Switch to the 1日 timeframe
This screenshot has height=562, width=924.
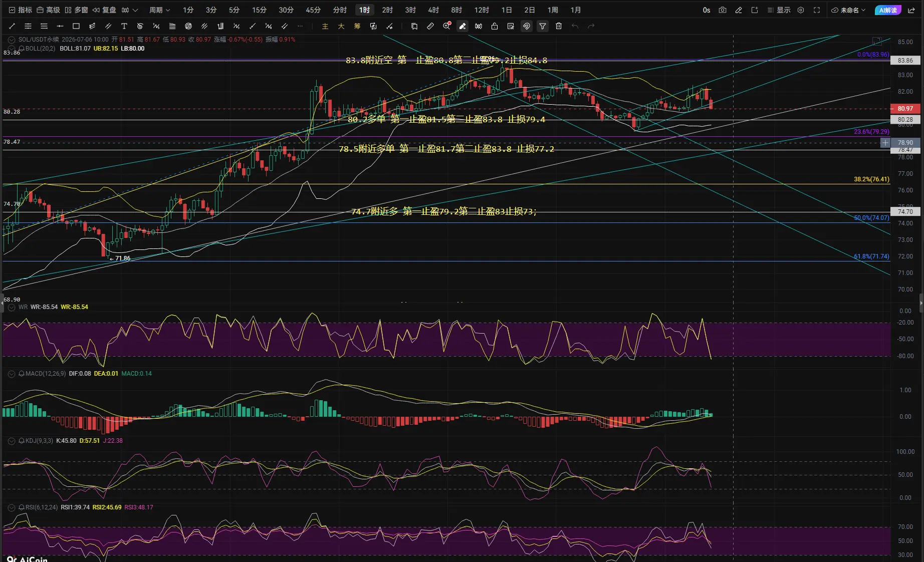coord(507,10)
